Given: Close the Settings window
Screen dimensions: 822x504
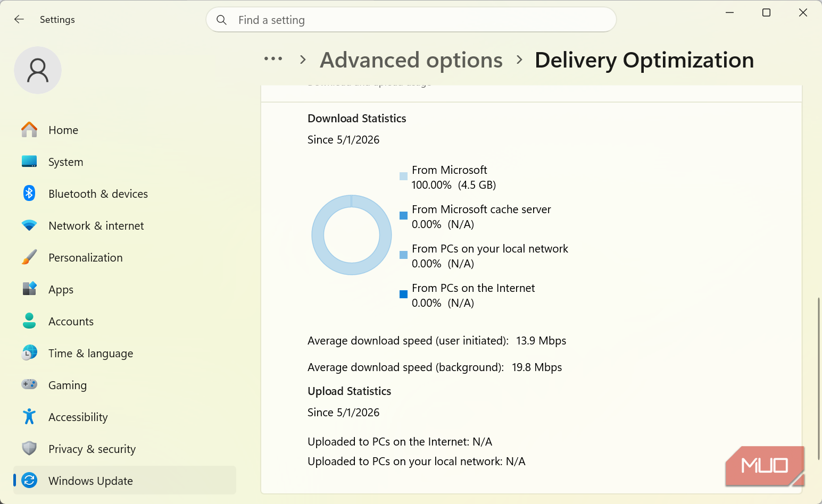Looking at the screenshot, I should pyautogui.click(x=803, y=12).
